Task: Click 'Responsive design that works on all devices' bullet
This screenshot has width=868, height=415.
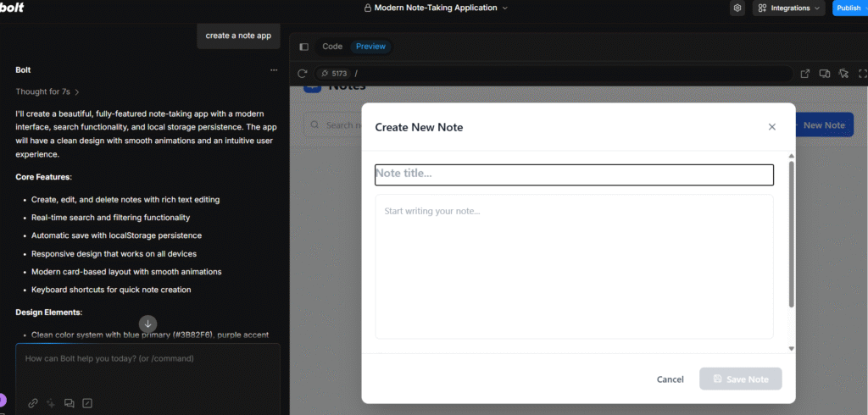Action: pyautogui.click(x=114, y=254)
